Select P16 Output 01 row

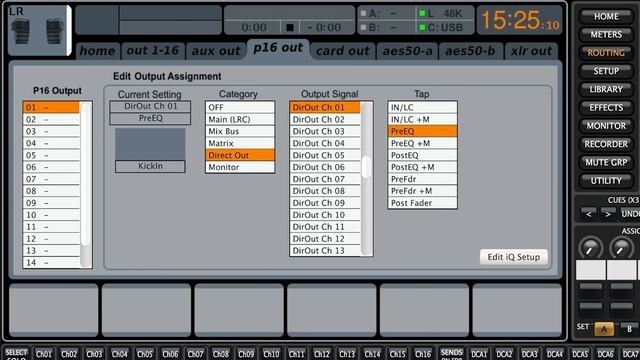(51, 107)
